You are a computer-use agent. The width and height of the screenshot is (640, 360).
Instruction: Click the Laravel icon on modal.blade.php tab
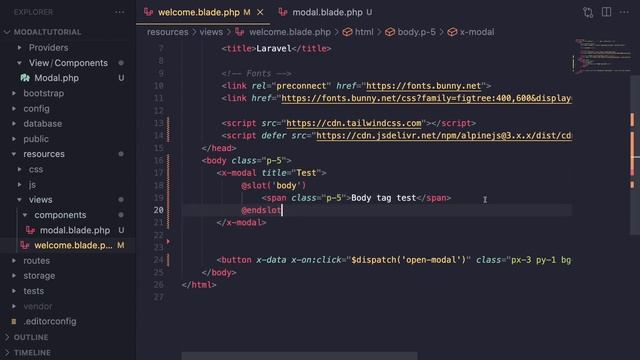click(x=283, y=12)
